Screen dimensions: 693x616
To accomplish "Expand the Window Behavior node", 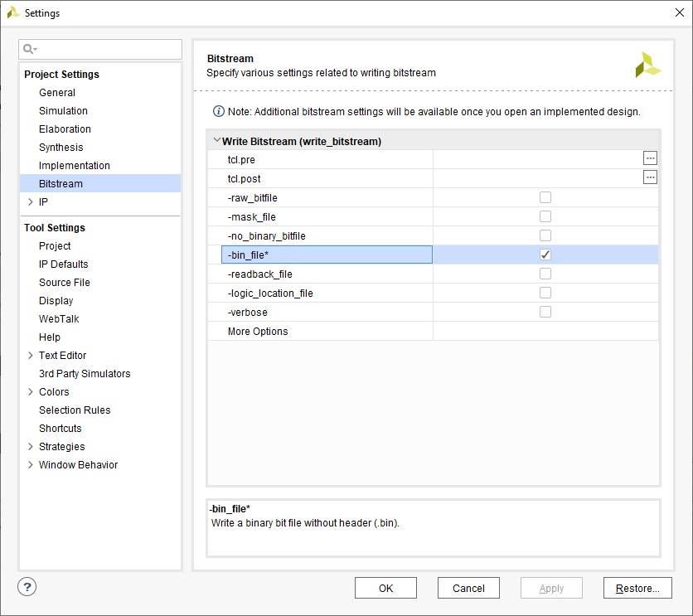I will (31, 465).
